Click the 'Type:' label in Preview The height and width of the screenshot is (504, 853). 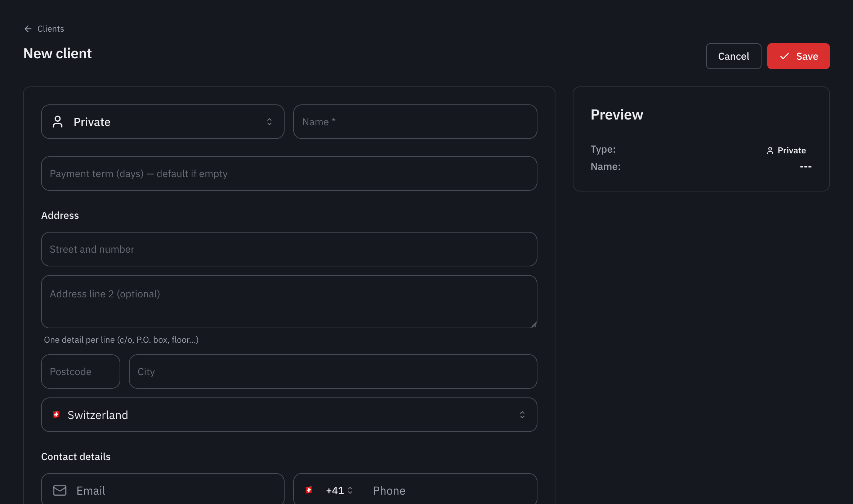pos(603,149)
